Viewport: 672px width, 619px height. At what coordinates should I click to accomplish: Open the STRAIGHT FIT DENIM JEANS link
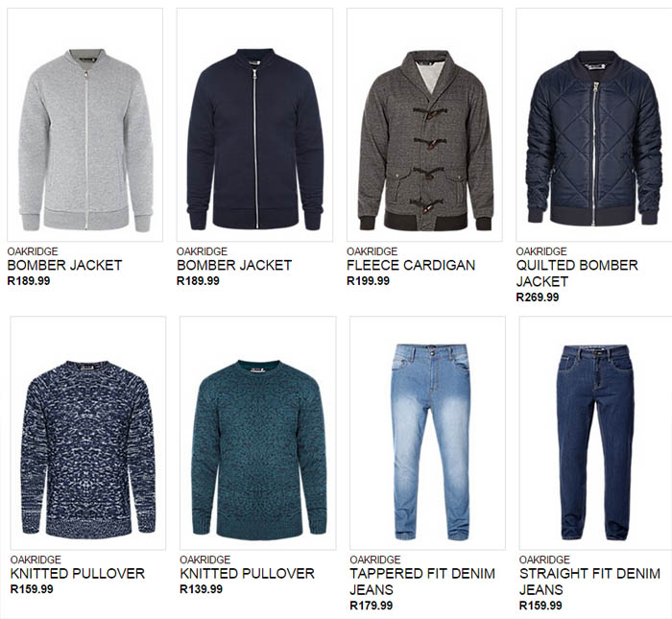[589, 582]
